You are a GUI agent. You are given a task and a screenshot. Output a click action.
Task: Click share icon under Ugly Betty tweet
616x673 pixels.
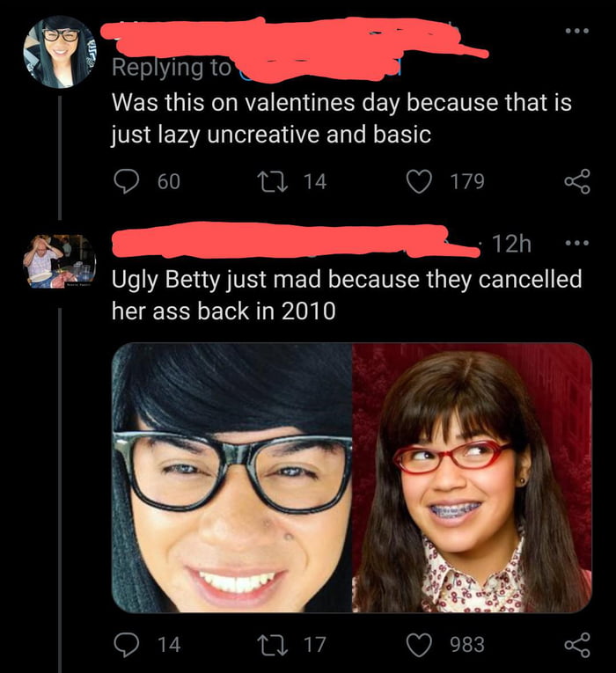[576, 644]
